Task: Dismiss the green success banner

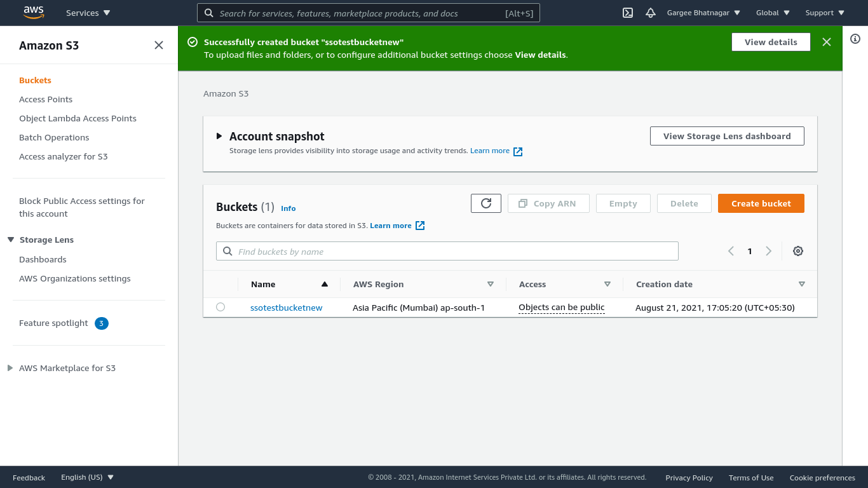Action: [827, 42]
